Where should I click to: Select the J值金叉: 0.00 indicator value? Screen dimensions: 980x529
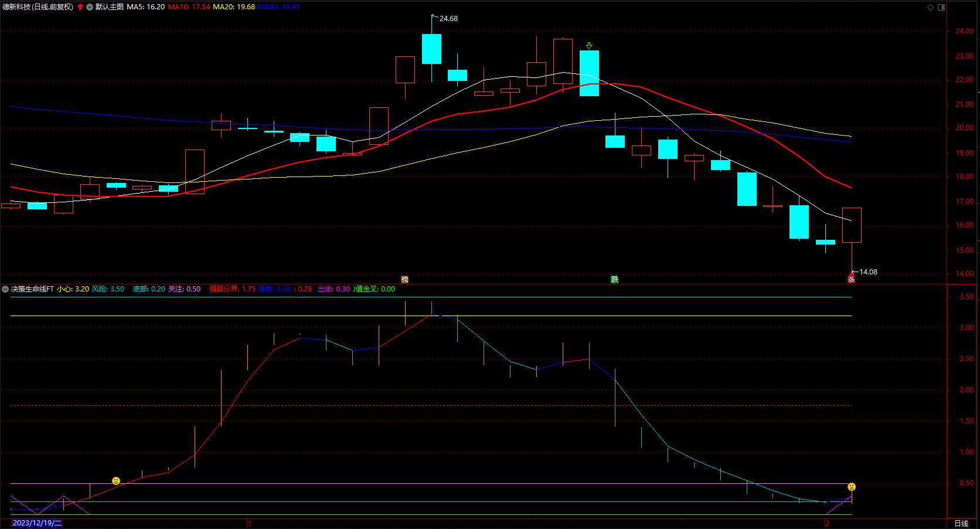[x=374, y=289]
